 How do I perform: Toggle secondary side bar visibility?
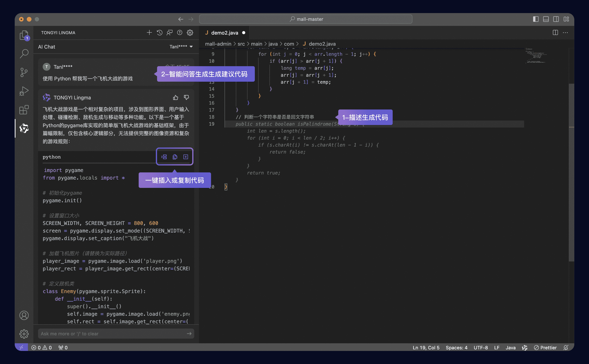click(556, 19)
